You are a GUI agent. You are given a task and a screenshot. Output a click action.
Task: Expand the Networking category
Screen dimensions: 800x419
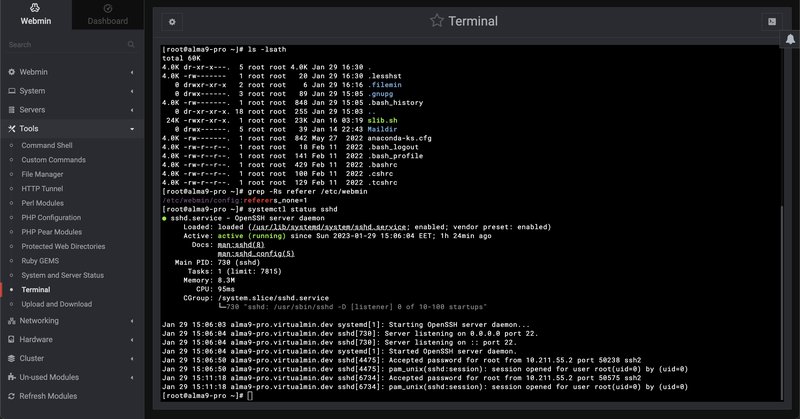point(70,321)
